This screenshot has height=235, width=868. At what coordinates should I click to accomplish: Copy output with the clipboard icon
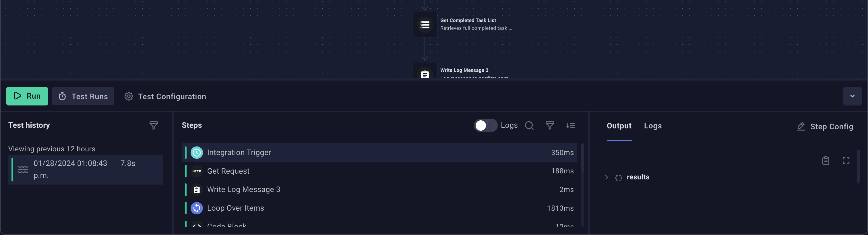pos(825,160)
